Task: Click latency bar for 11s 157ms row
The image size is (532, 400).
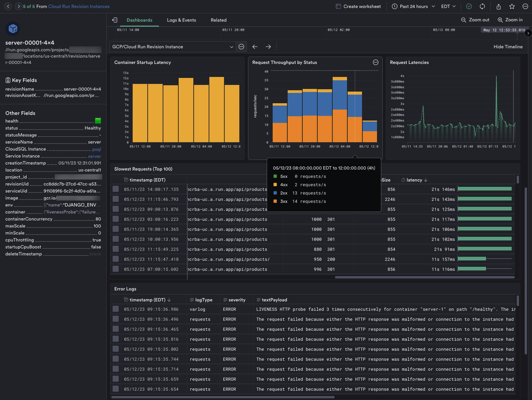Action: 472,259
